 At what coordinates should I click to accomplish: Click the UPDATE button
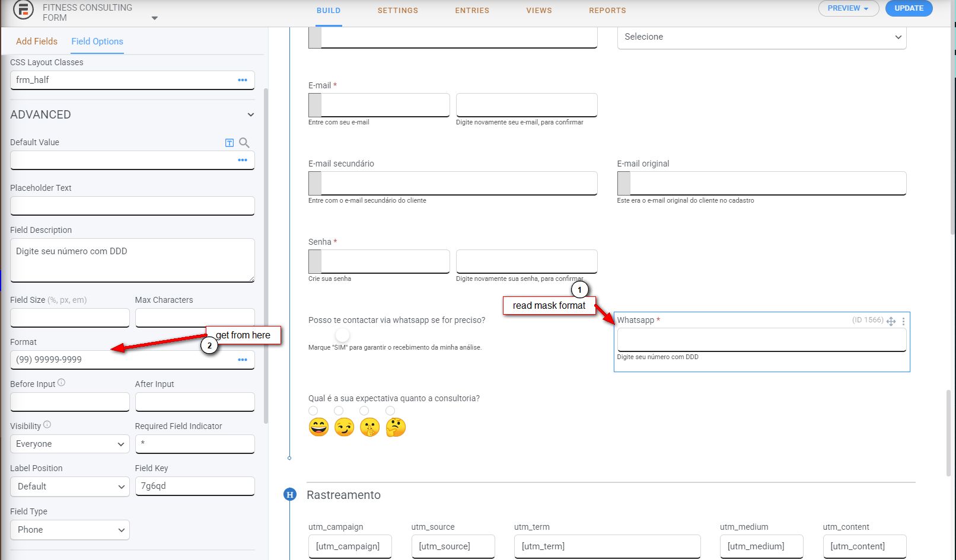(x=909, y=8)
